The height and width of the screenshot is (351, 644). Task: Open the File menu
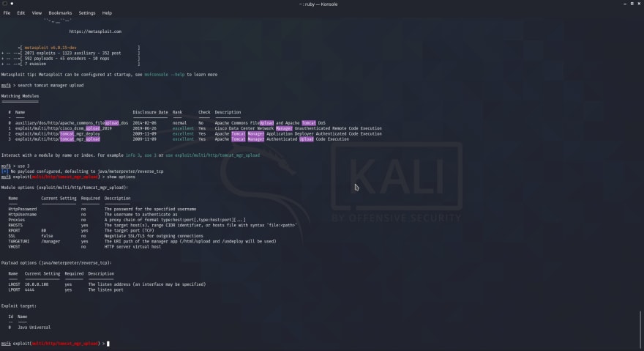pyautogui.click(x=7, y=12)
